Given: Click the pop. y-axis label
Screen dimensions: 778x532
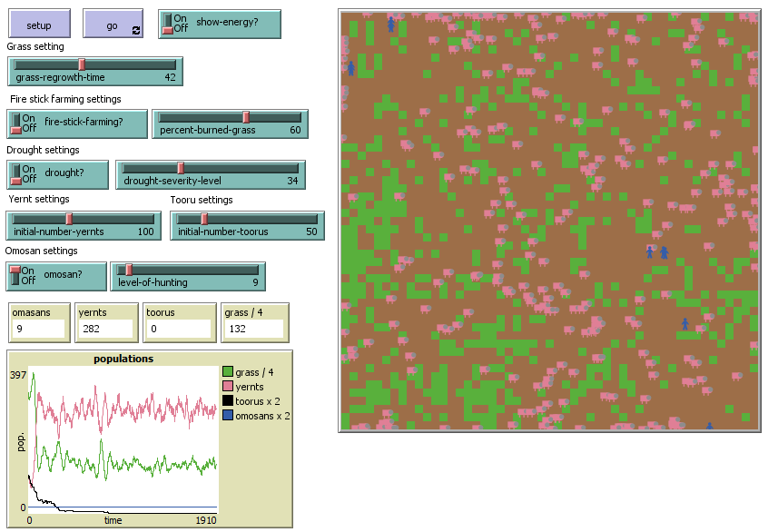Looking at the screenshot, I should [x=20, y=442].
